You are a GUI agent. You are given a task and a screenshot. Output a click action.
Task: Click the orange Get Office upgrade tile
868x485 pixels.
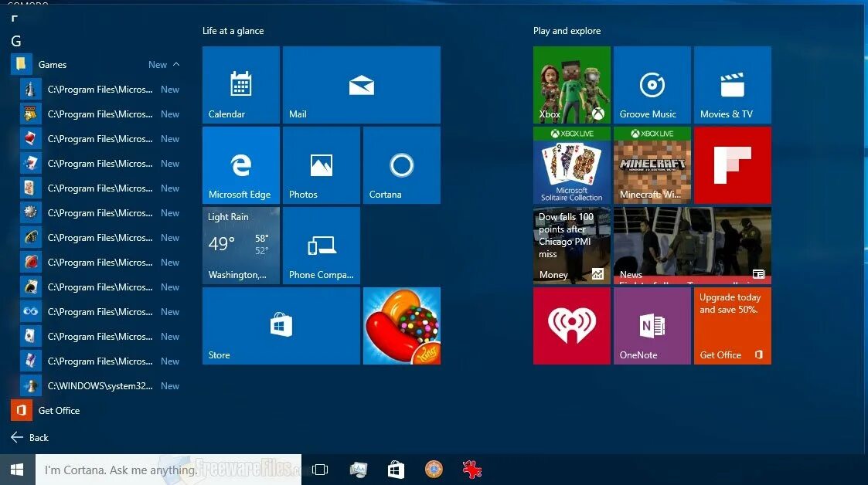[x=733, y=326]
